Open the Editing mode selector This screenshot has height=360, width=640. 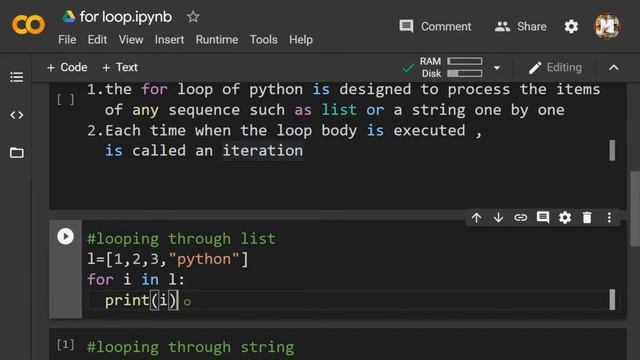[x=555, y=67]
